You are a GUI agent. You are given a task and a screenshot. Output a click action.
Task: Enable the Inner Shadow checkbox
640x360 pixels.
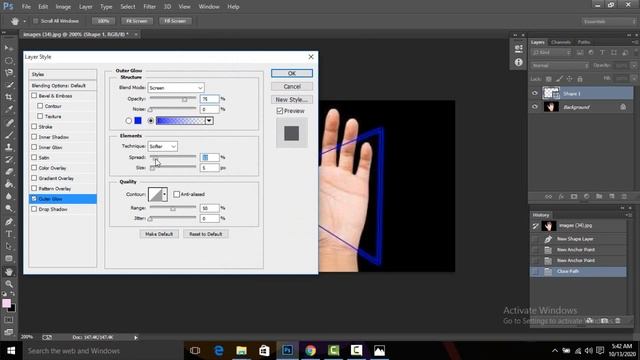tap(34, 137)
